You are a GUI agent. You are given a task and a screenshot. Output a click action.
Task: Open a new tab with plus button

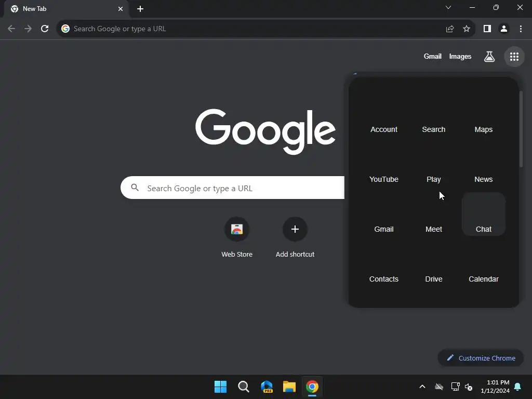(140, 9)
